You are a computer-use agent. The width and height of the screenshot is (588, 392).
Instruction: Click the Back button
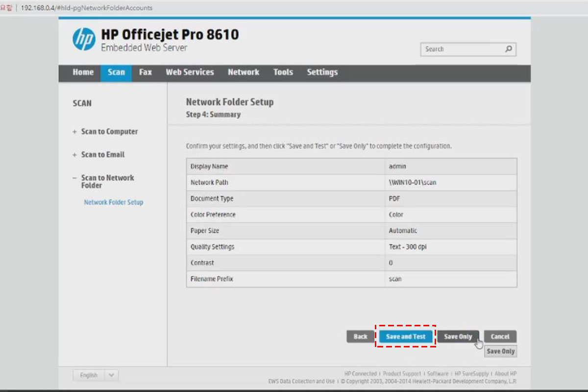coord(360,337)
